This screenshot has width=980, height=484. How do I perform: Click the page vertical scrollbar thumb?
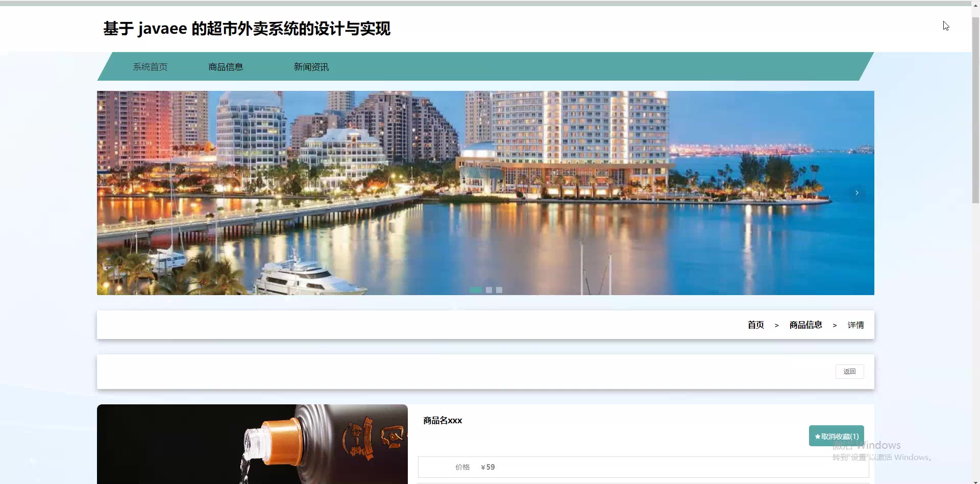(x=975, y=110)
